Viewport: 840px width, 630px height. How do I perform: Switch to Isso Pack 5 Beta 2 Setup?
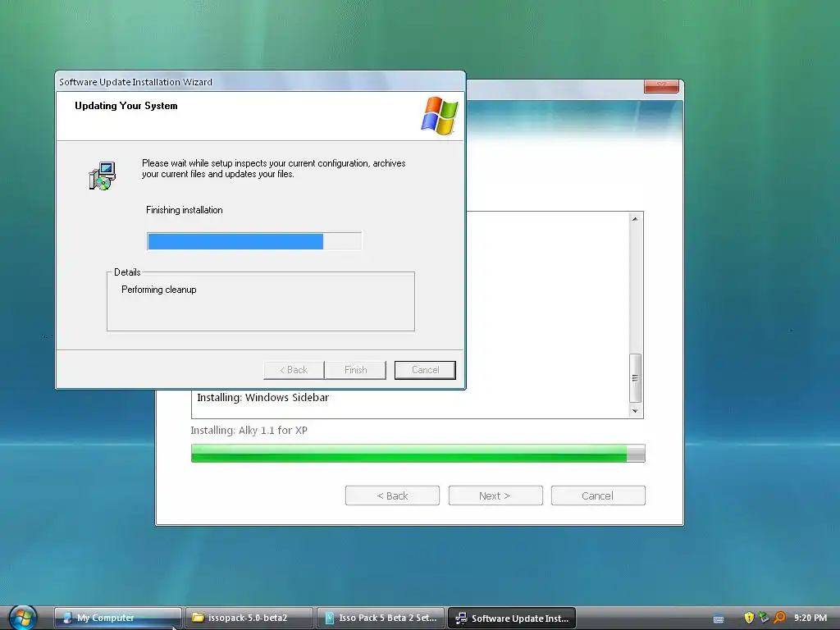381,618
